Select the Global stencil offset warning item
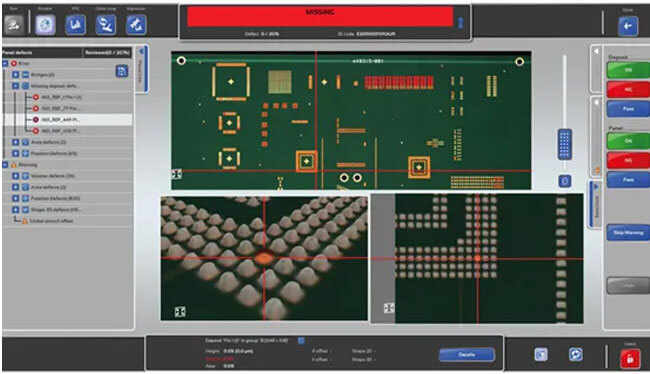Screen dimensions: 650x374 (x=51, y=221)
